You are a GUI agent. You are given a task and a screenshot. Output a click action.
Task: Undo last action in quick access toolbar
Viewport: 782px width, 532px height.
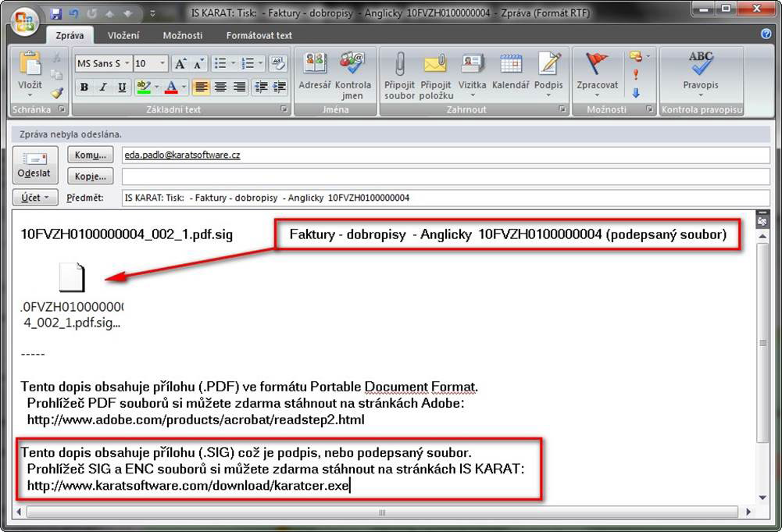click(73, 13)
